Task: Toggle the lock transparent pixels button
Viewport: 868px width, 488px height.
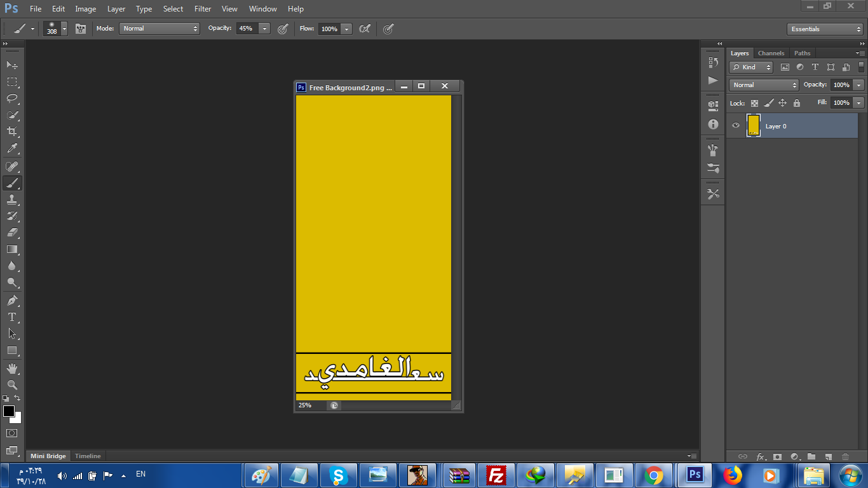Action: (x=754, y=103)
